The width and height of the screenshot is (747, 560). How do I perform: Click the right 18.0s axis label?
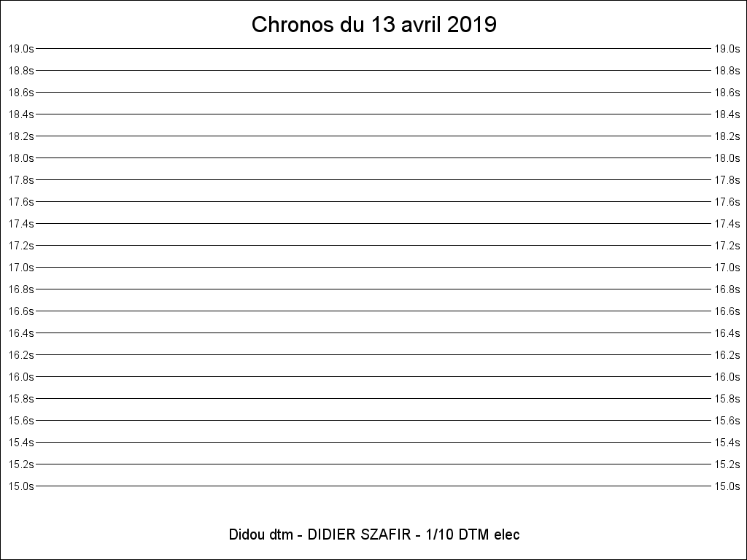[x=727, y=158]
